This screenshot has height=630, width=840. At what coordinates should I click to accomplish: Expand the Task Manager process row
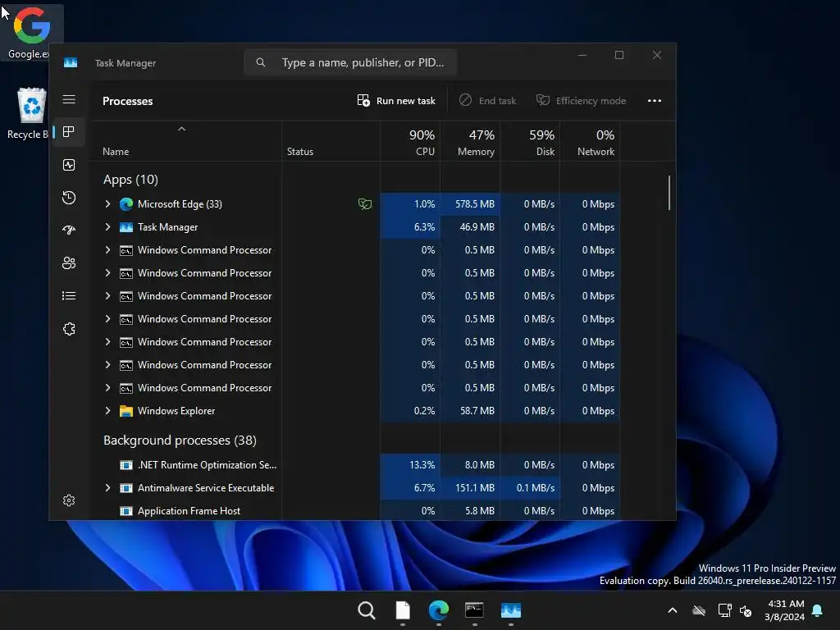pyautogui.click(x=107, y=227)
